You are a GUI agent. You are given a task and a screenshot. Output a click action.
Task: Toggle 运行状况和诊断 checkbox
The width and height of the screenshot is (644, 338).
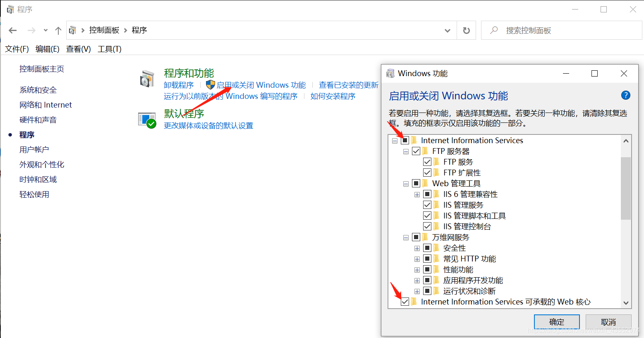(427, 291)
